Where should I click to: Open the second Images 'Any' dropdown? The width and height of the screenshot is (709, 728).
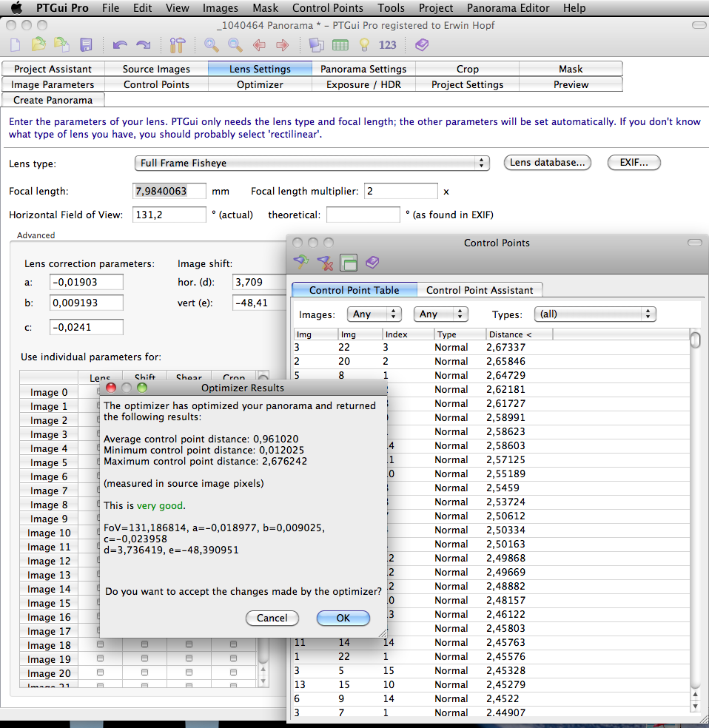click(x=440, y=314)
